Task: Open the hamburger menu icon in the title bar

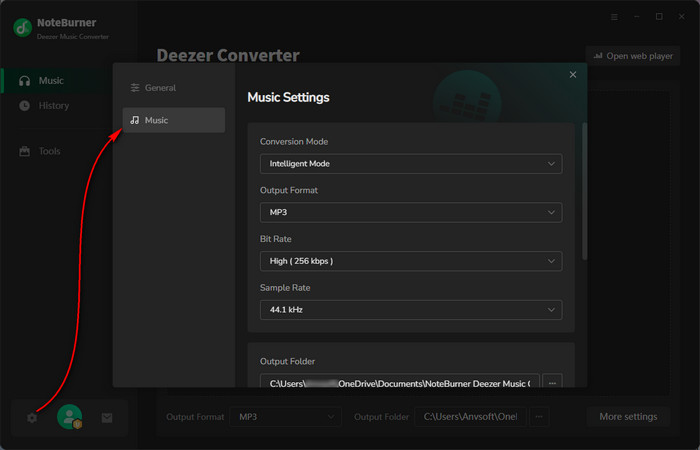Action: point(614,17)
